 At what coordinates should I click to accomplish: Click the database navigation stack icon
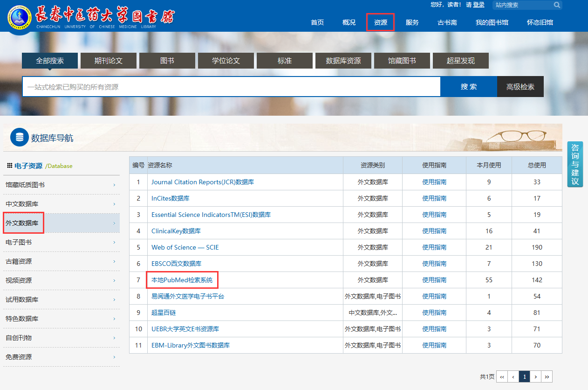coord(20,137)
